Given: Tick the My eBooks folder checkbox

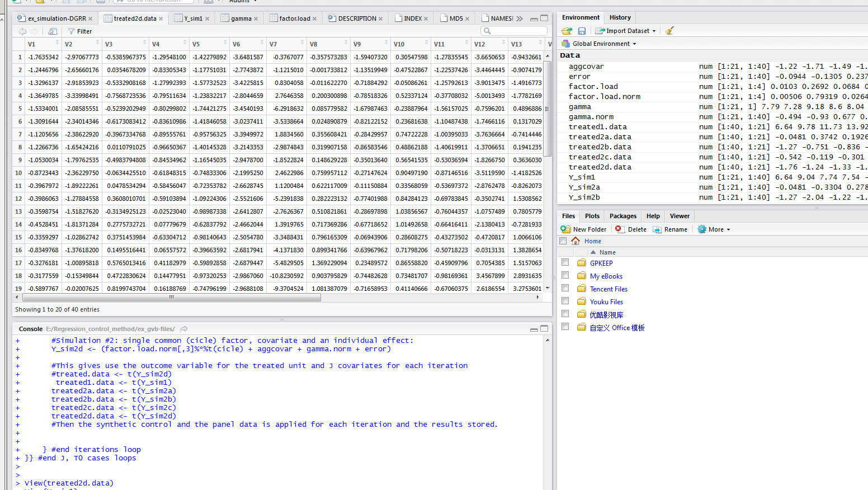Looking at the screenshot, I should (565, 275).
